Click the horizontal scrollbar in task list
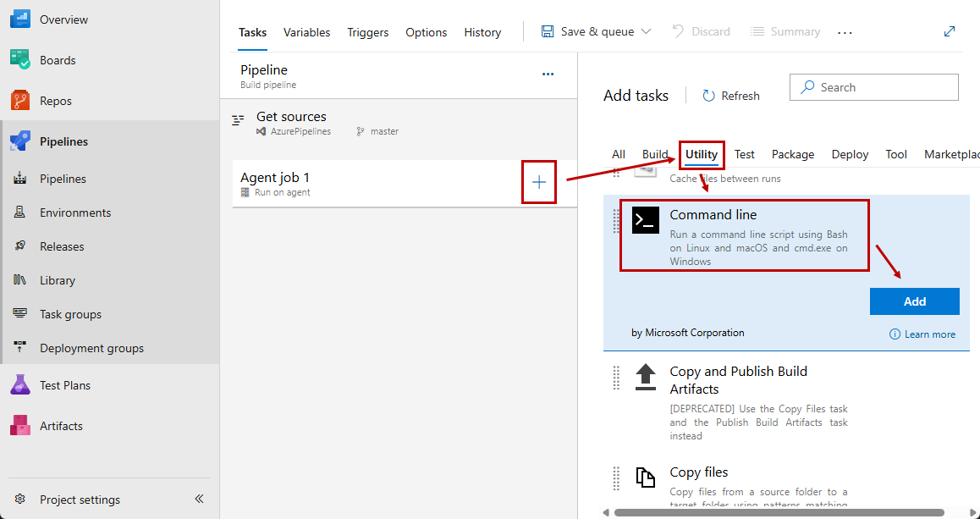The image size is (980, 519). pos(779,513)
